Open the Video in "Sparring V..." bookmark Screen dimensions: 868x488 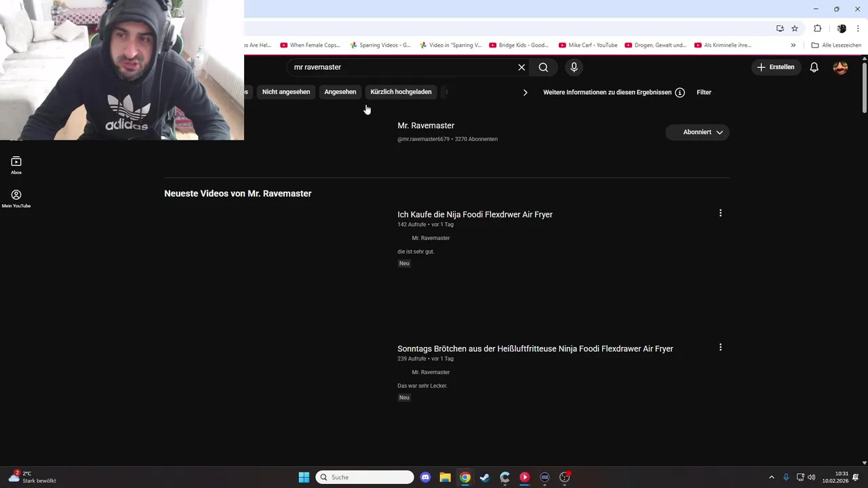tap(450, 45)
